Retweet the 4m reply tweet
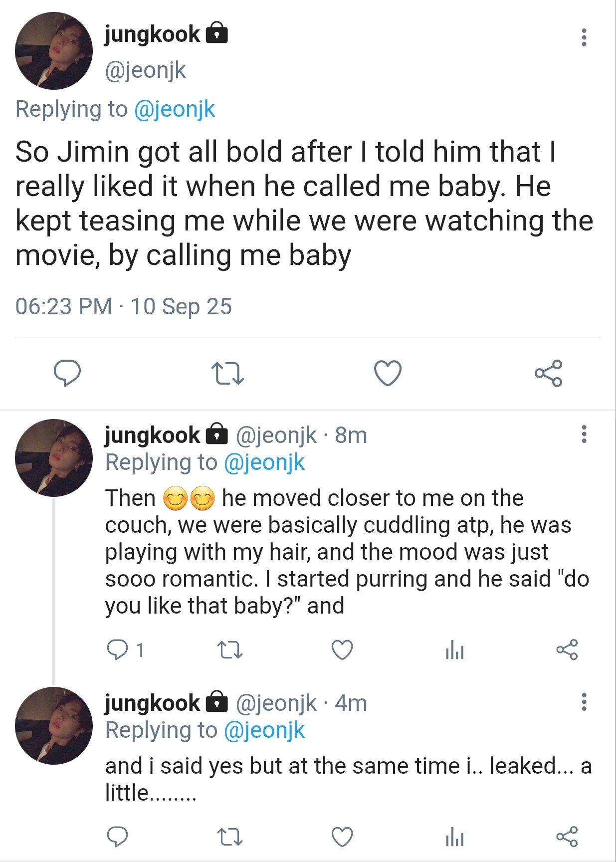Image resolution: width=616 pixels, height=862 pixels. pos(230,837)
